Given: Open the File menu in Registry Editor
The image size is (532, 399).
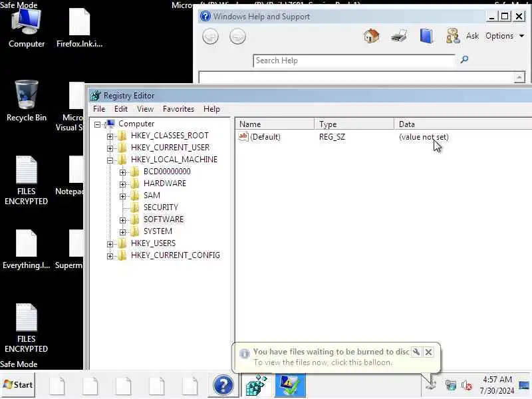Looking at the screenshot, I should (99, 109).
